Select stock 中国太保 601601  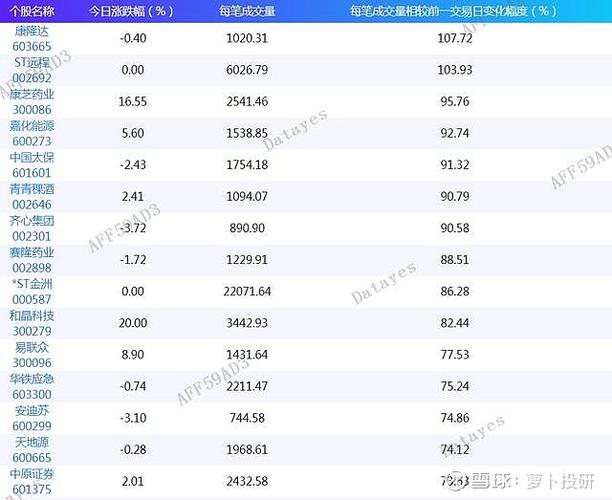[32, 165]
